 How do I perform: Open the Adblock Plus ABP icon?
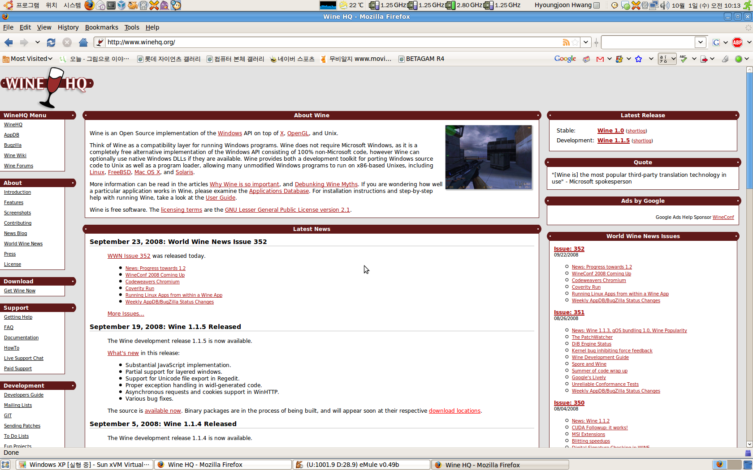[x=738, y=42]
